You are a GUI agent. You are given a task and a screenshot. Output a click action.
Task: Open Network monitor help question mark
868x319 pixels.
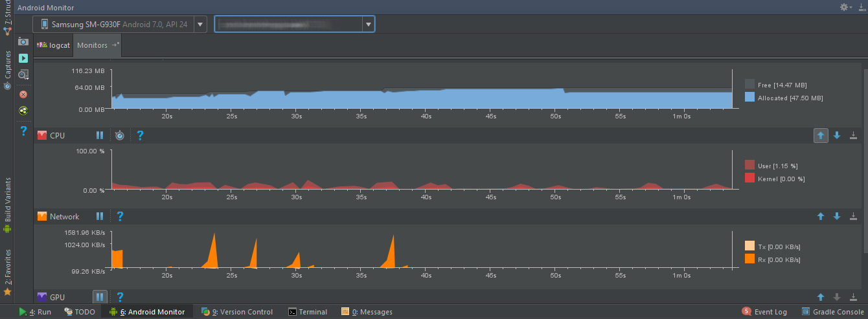tap(120, 216)
